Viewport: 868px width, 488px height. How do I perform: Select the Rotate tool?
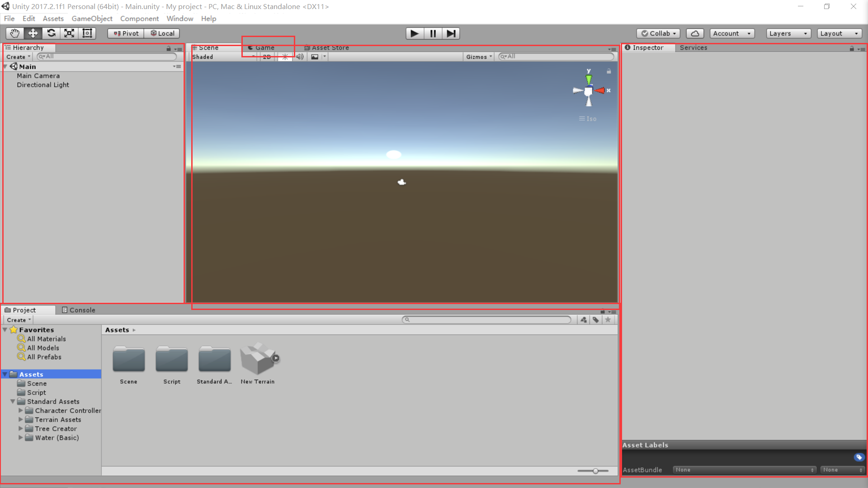51,33
